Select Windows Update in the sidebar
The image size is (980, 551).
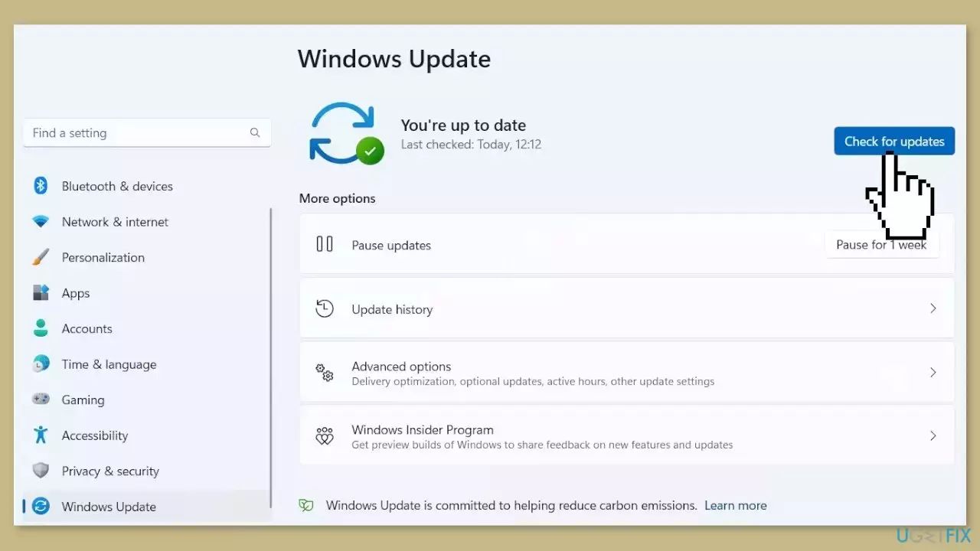(109, 507)
